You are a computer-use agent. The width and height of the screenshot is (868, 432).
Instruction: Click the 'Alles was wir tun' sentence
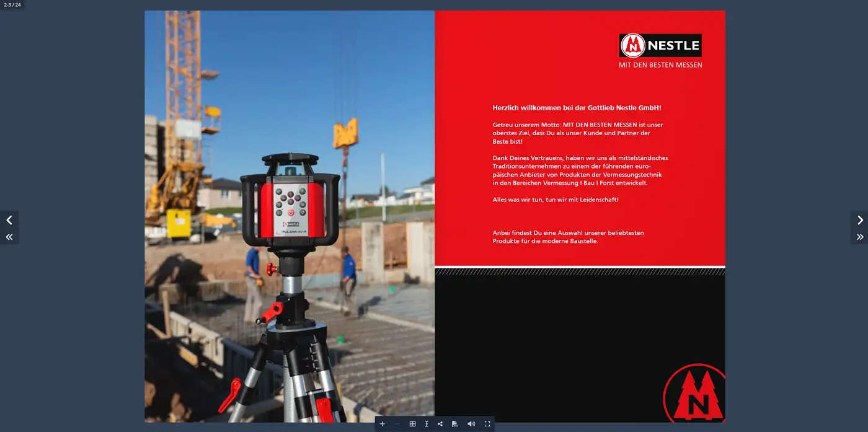[x=556, y=200]
